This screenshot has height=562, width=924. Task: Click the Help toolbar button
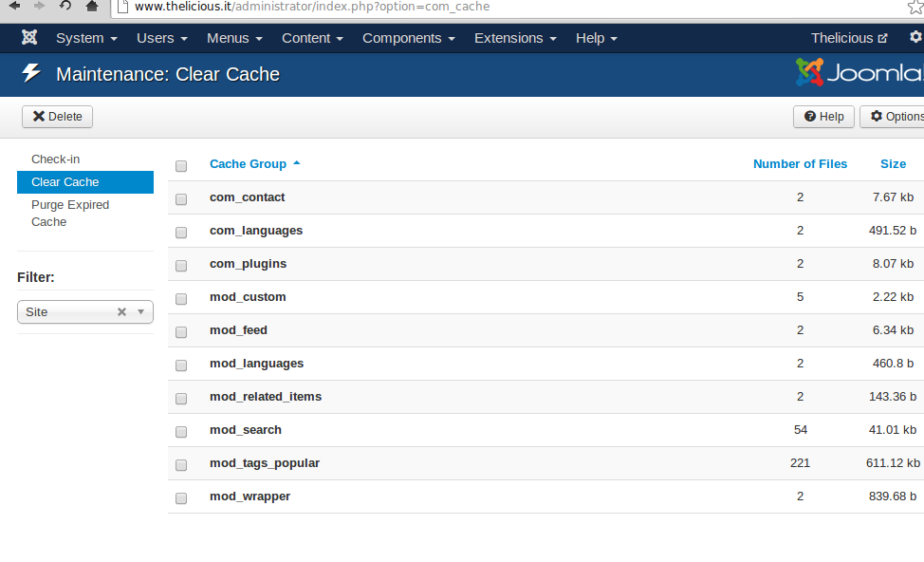pyautogui.click(x=823, y=116)
